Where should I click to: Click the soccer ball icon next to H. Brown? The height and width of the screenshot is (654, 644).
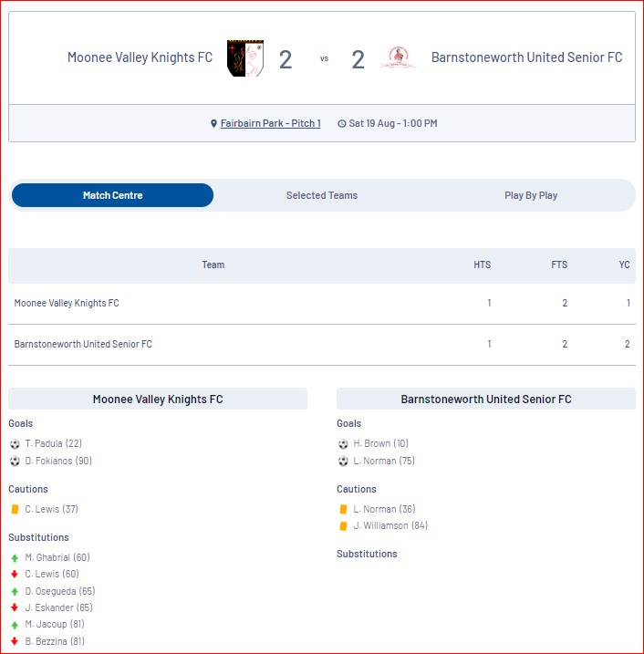[x=343, y=444]
